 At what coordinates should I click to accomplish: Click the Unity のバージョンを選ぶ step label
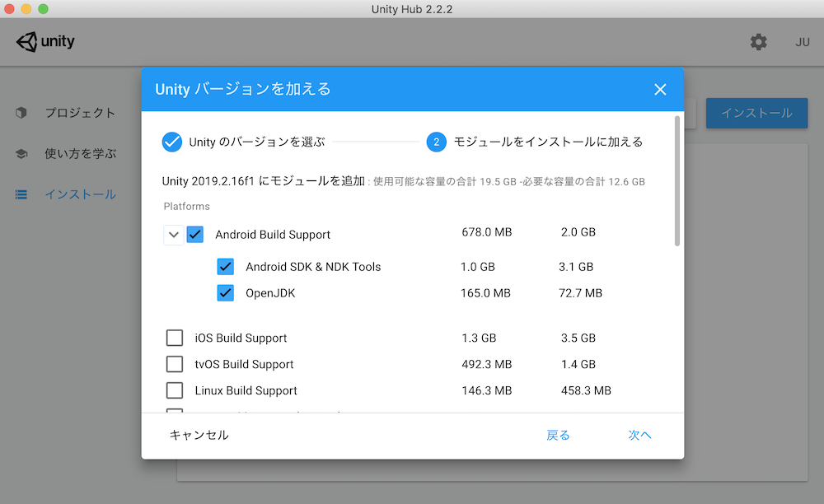pos(257,142)
